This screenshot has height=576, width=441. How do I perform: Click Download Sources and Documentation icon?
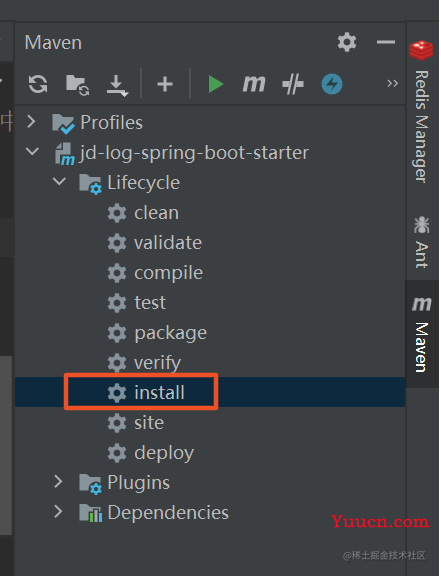[x=117, y=85]
